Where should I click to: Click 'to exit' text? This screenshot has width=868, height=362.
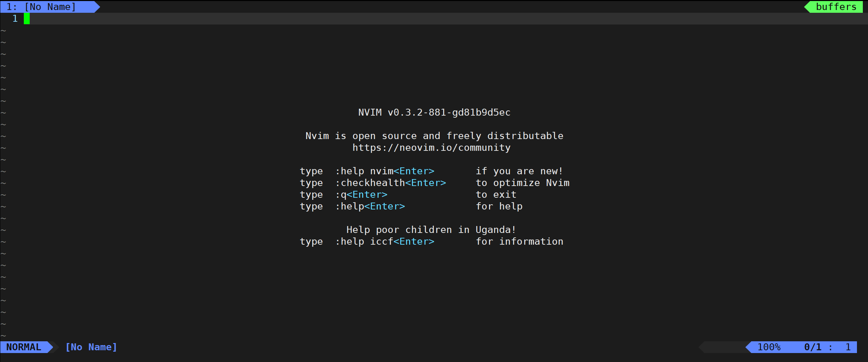click(496, 195)
